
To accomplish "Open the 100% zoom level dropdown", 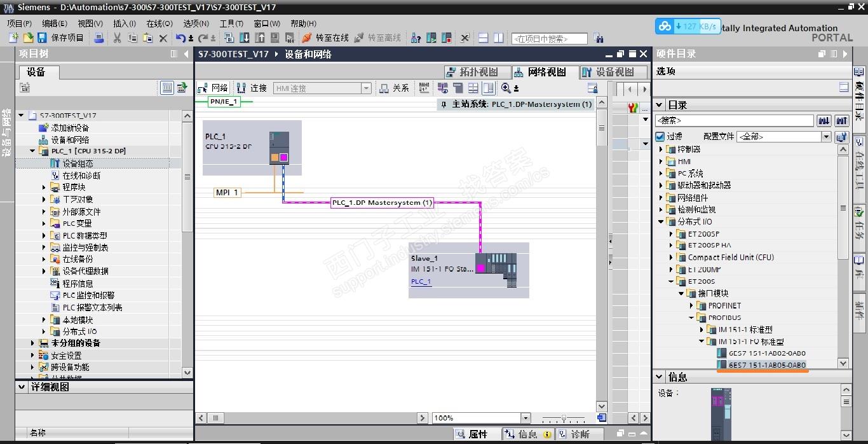I will click(x=526, y=418).
